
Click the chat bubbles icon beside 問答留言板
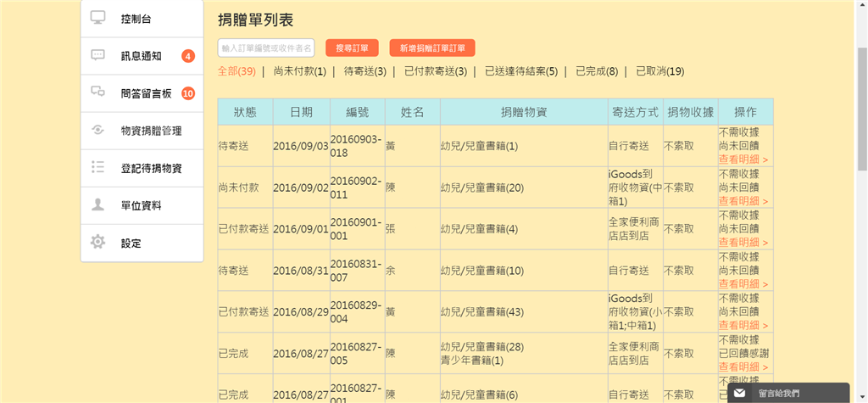point(98,92)
